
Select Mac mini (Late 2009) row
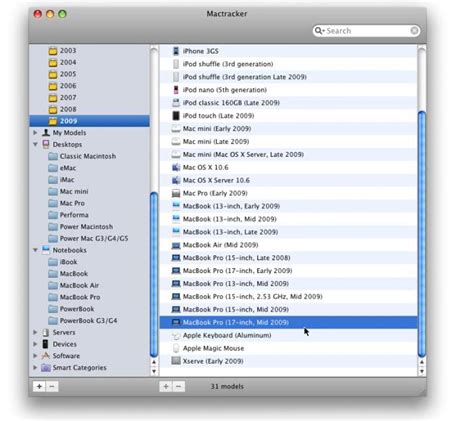pos(288,142)
